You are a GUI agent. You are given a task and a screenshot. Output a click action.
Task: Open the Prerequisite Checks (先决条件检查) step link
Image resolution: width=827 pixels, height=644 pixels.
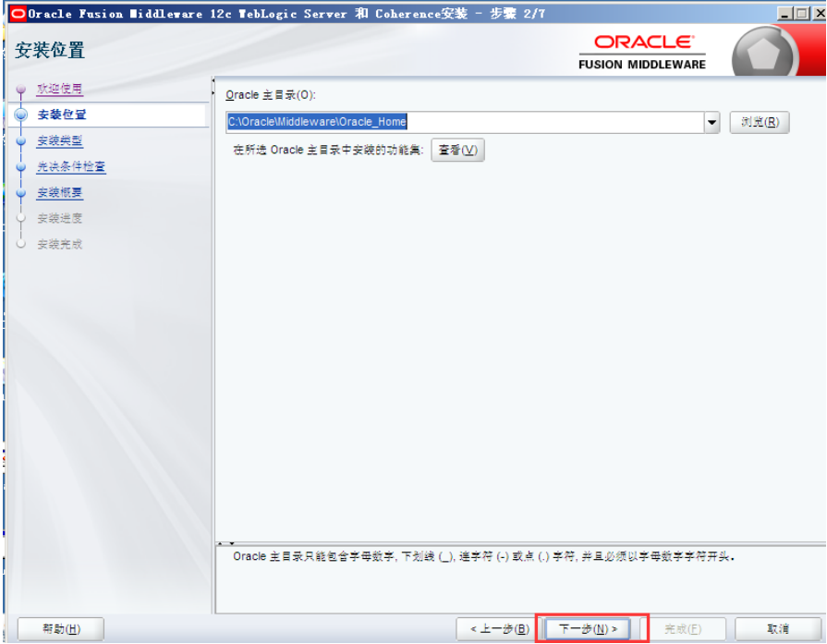[71, 166]
